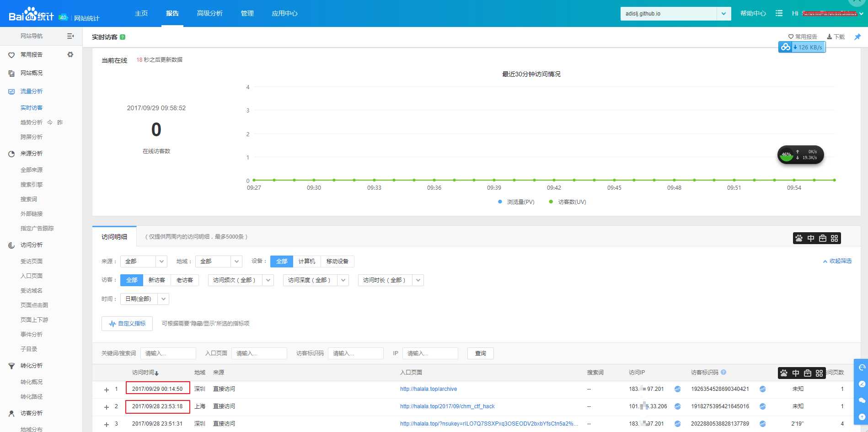Screen dimensions: 868x432
Task: Open the 管理 top menu
Action: pos(247,13)
